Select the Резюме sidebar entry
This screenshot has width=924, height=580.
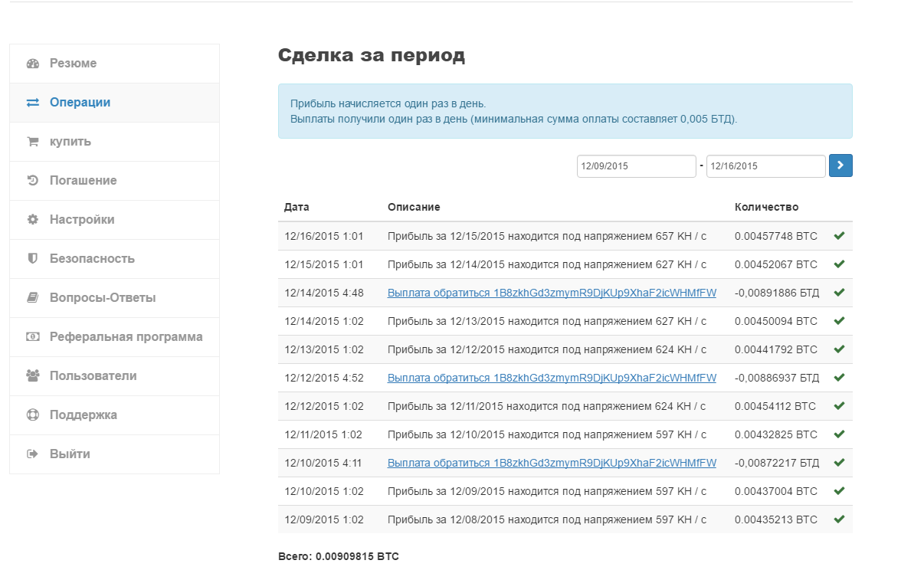pos(73,64)
